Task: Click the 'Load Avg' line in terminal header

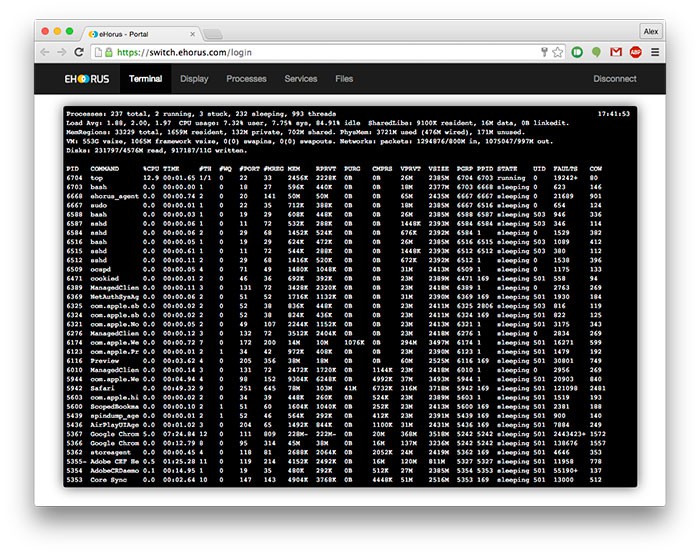Action: pos(317,123)
